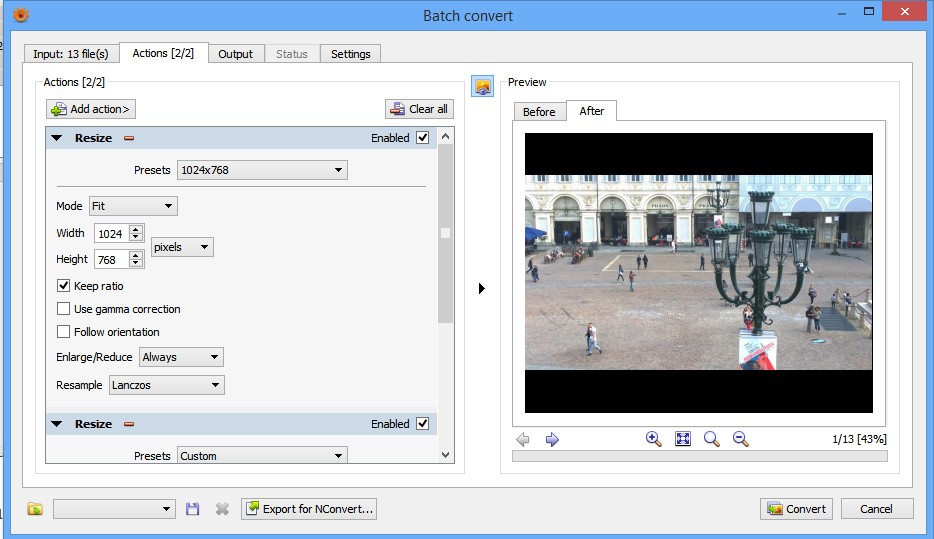
Task: Switch to the Output tab
Action: pyautogui.click(x=235, y=54)
